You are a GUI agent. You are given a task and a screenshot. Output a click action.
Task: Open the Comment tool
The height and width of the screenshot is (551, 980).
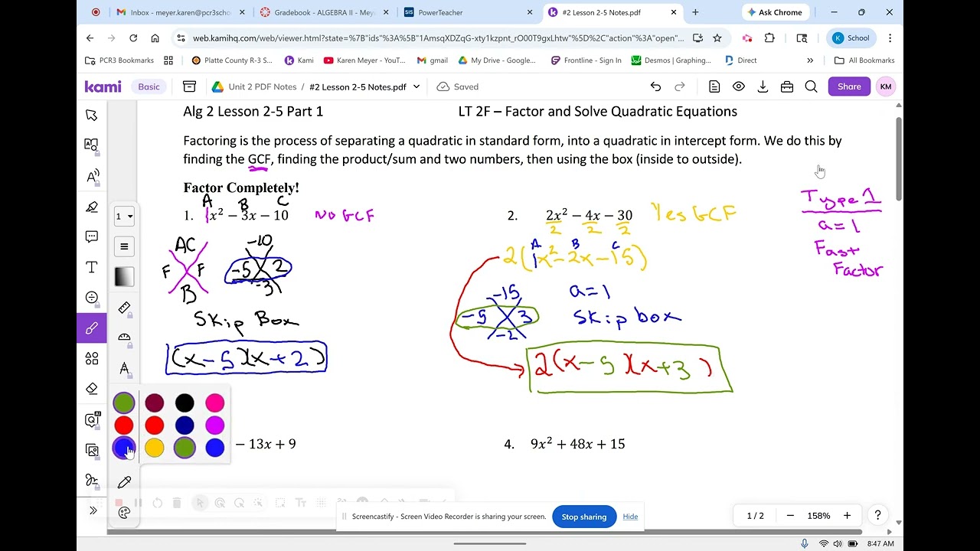coord(92,236)
